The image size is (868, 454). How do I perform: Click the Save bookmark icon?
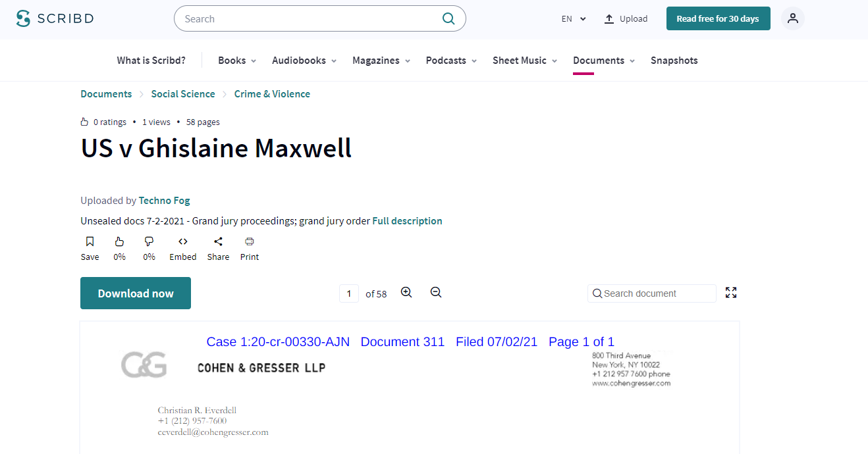coord(90,241)
